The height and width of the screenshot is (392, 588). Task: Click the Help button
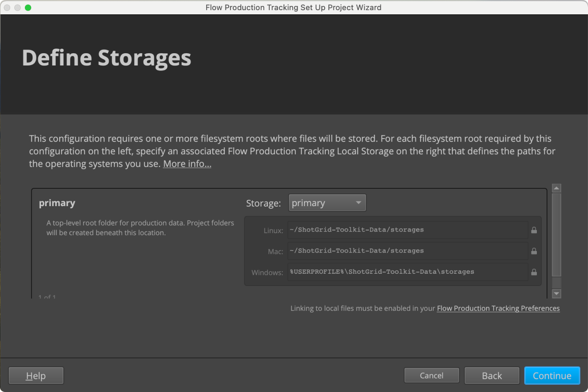click(x=36, y=376)
